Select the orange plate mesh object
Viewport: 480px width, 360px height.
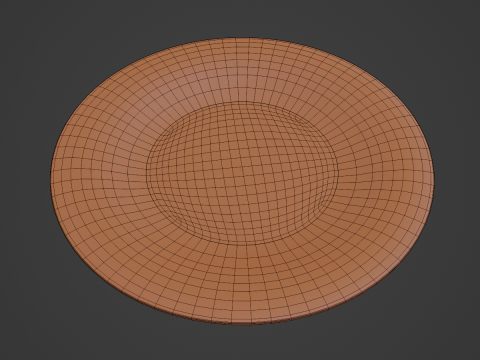242,181
